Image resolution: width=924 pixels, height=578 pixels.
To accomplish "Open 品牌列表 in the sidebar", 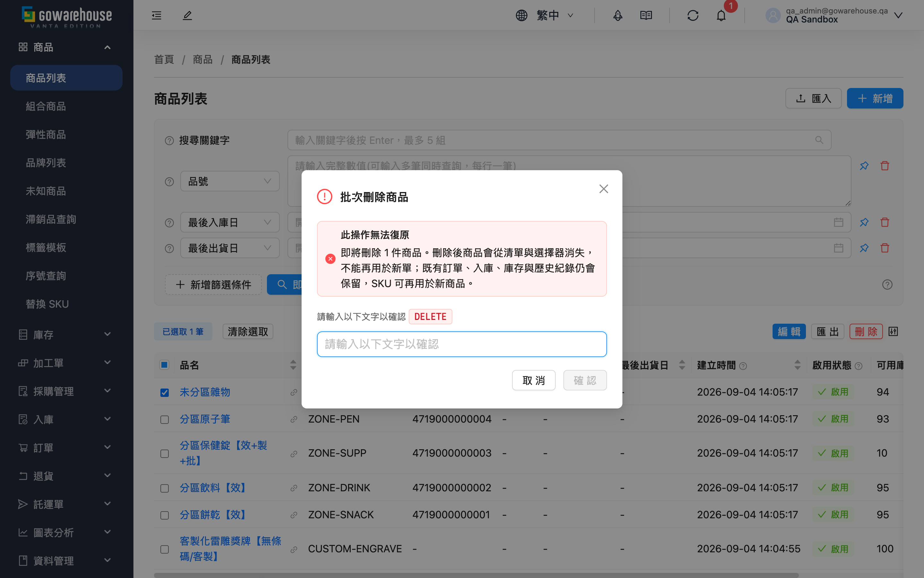I will coord(66,163).
